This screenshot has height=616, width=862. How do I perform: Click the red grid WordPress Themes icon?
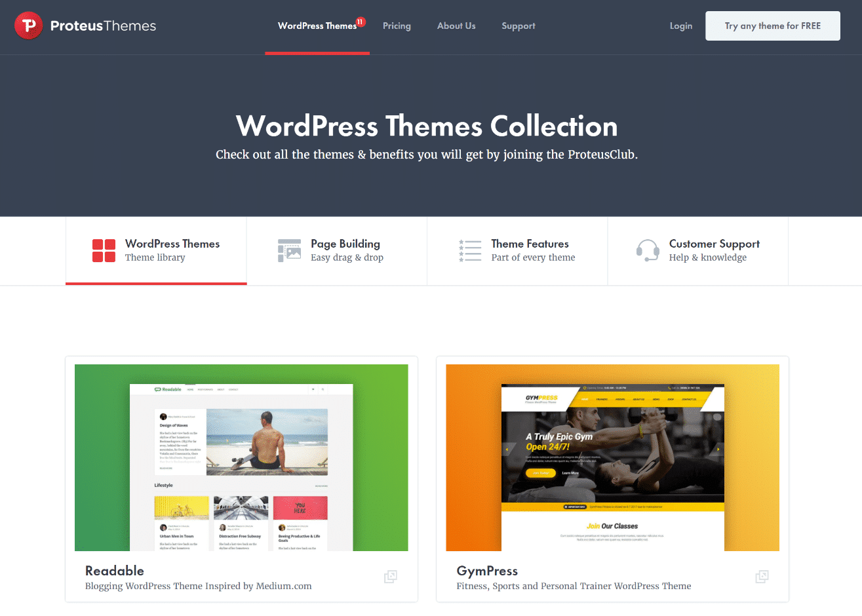[x=104, y=250]
